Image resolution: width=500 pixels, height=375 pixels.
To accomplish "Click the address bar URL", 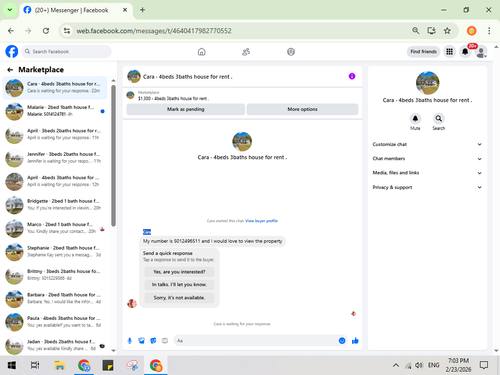I will pos(154,31).
